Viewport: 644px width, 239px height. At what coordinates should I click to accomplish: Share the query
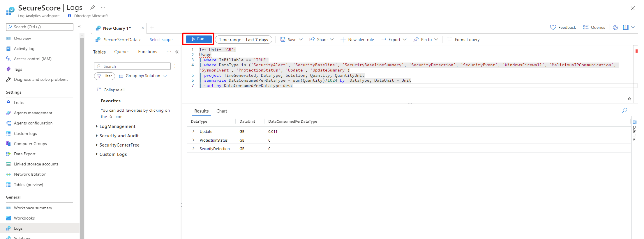(318, 40)
